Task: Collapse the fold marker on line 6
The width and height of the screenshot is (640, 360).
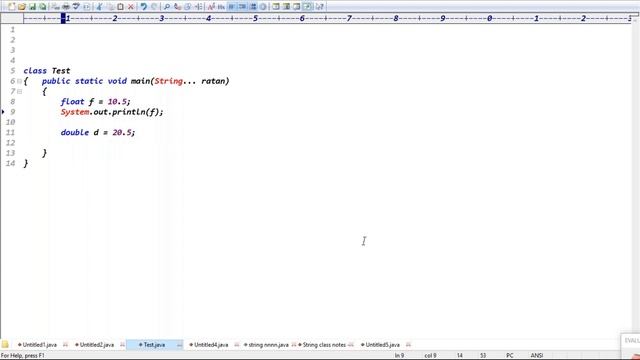Action: point(19,81)
